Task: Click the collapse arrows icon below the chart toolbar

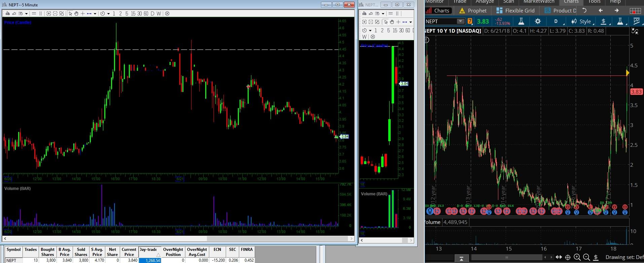Action: pyautogui.click(x=635, y=31)
